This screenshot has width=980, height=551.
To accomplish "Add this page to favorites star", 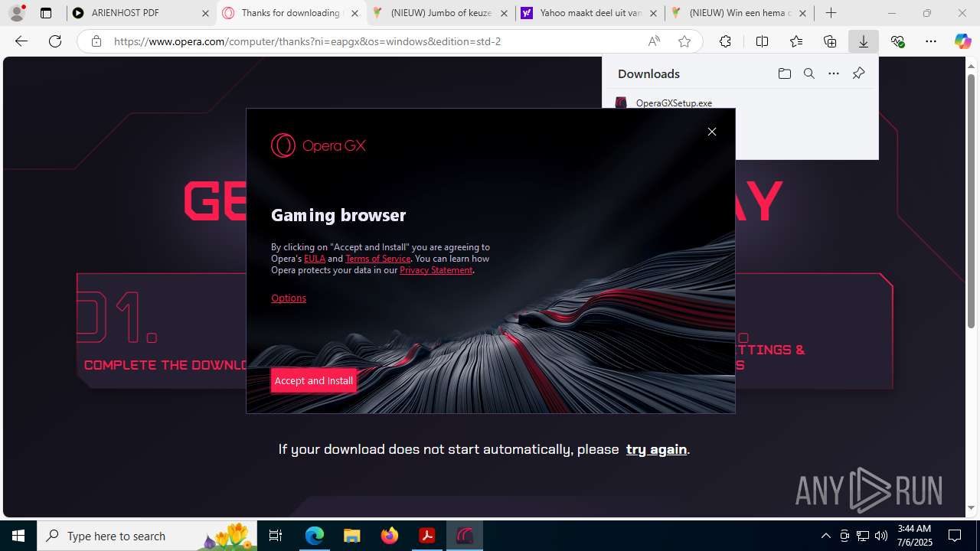I will coord(684,41).
